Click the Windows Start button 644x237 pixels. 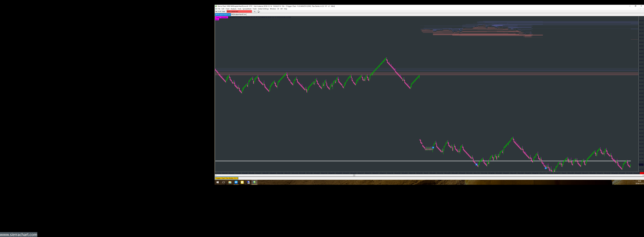[217, 182]
